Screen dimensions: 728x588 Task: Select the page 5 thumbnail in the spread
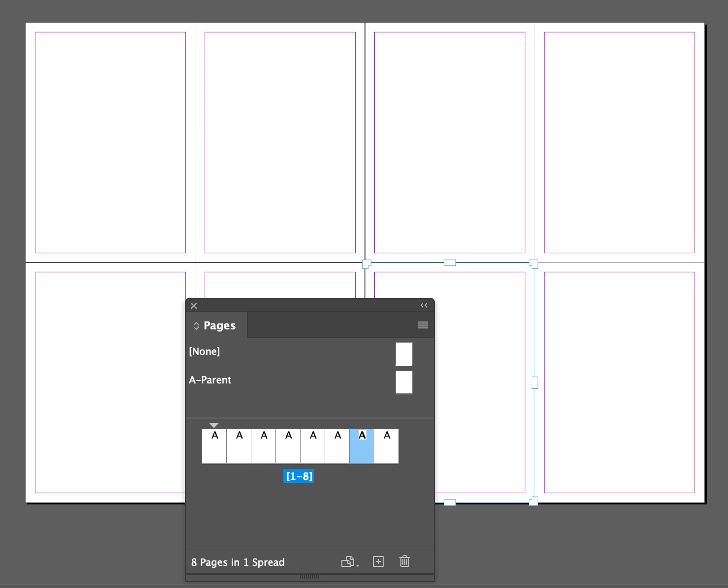click(313, 446)
